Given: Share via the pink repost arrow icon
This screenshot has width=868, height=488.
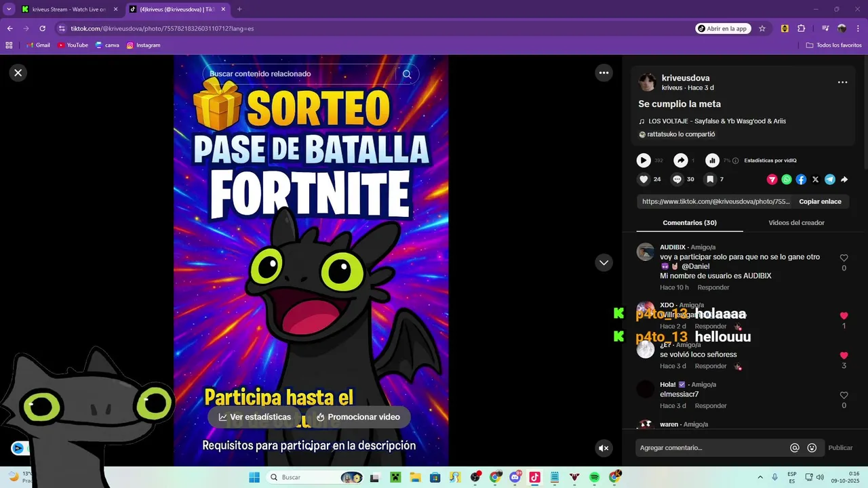Looking at the screenshot, I should pyautogui.click(x=772, y=180).
